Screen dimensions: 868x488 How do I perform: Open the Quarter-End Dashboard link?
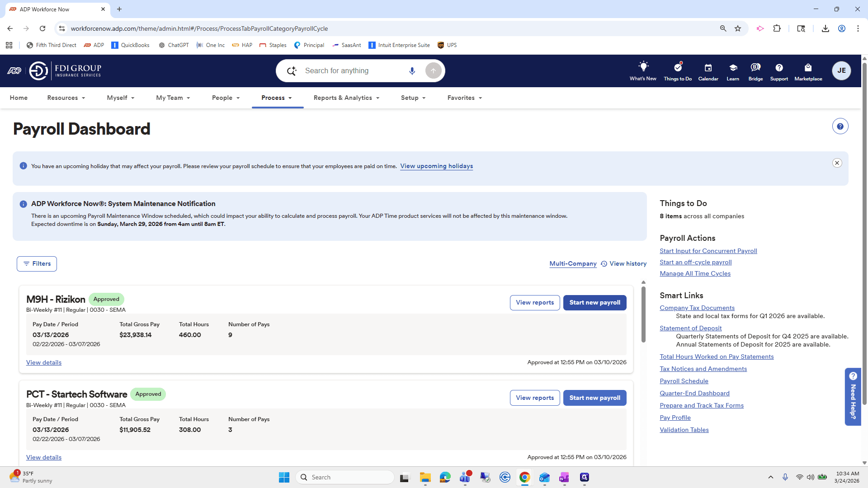[x=694, y=394]
